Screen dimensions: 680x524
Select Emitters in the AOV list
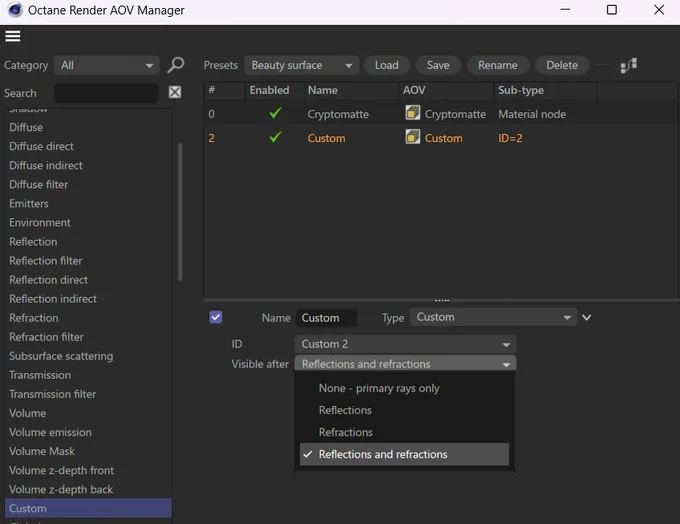pyautogui.click(x=88, y=203)
